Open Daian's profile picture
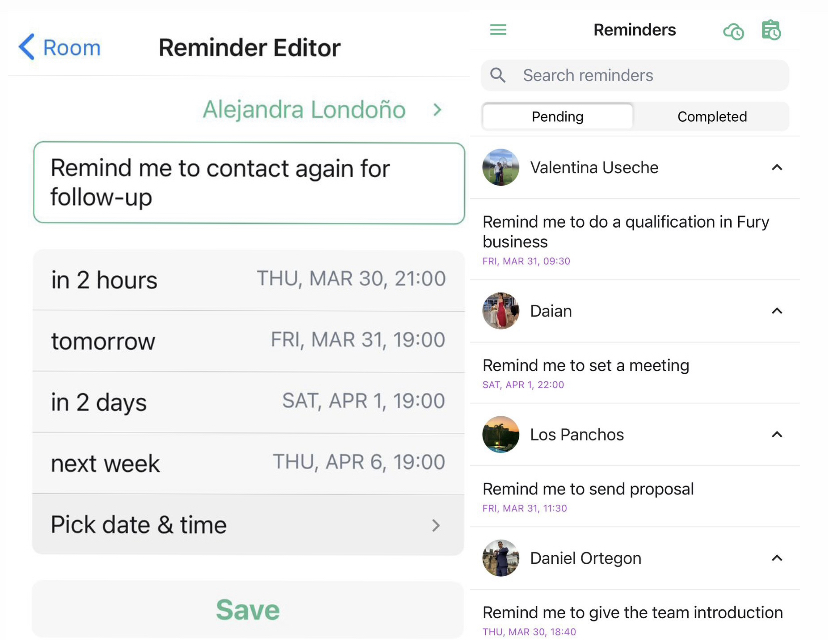The height and width of the screenshot is (640, 828). coord(500,310)
